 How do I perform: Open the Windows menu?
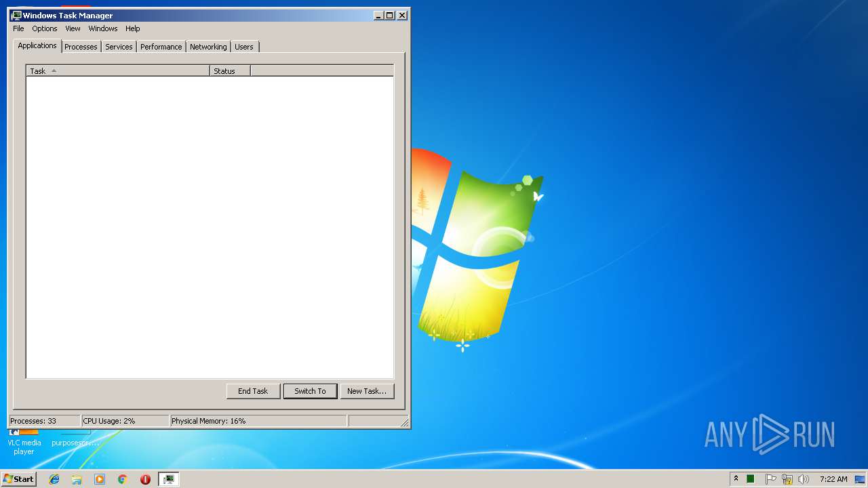103,28
